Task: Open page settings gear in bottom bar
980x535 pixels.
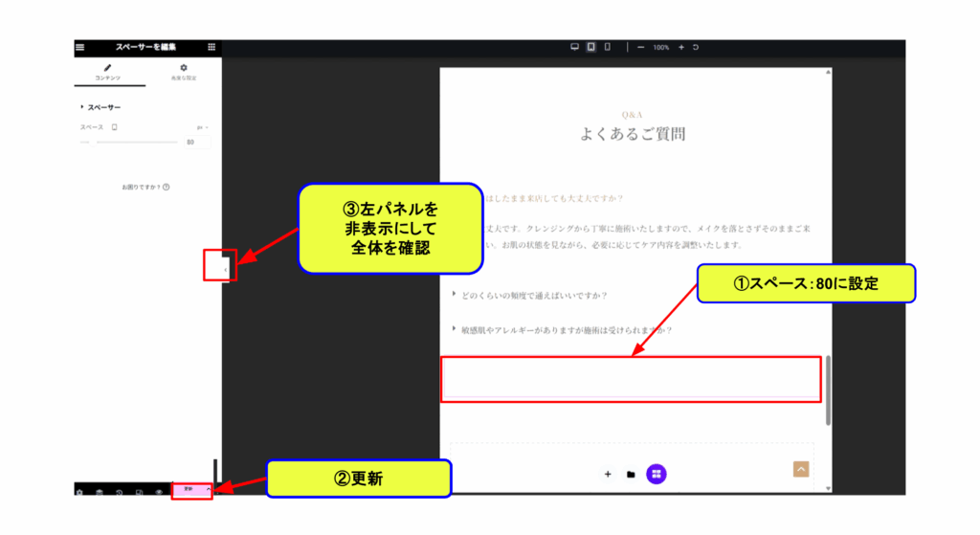Action: [x=79, y=492]
